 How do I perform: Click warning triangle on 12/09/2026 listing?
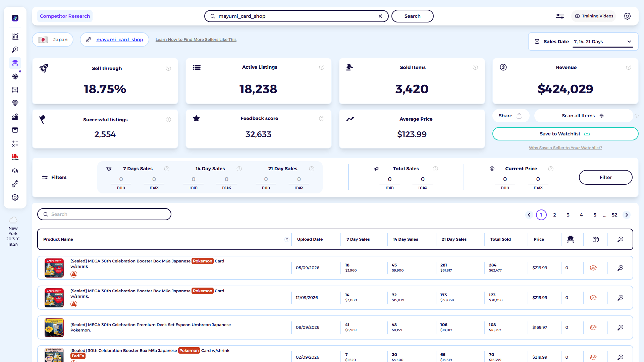(x=74, y=304)
